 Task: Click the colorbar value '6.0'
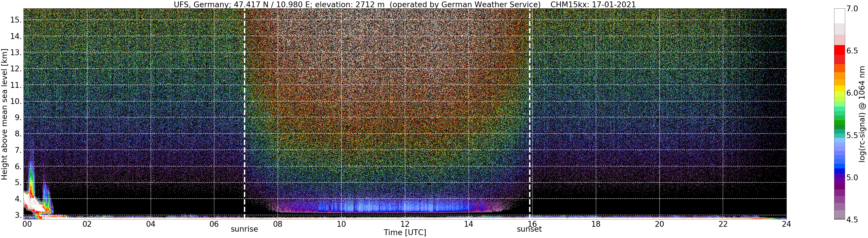click(852, 93)
